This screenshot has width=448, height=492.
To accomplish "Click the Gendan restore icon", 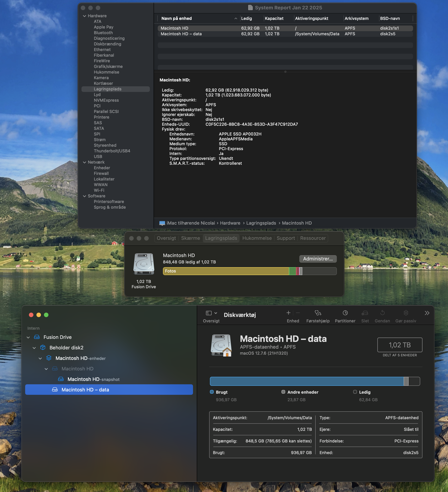I will pos(382,313).
